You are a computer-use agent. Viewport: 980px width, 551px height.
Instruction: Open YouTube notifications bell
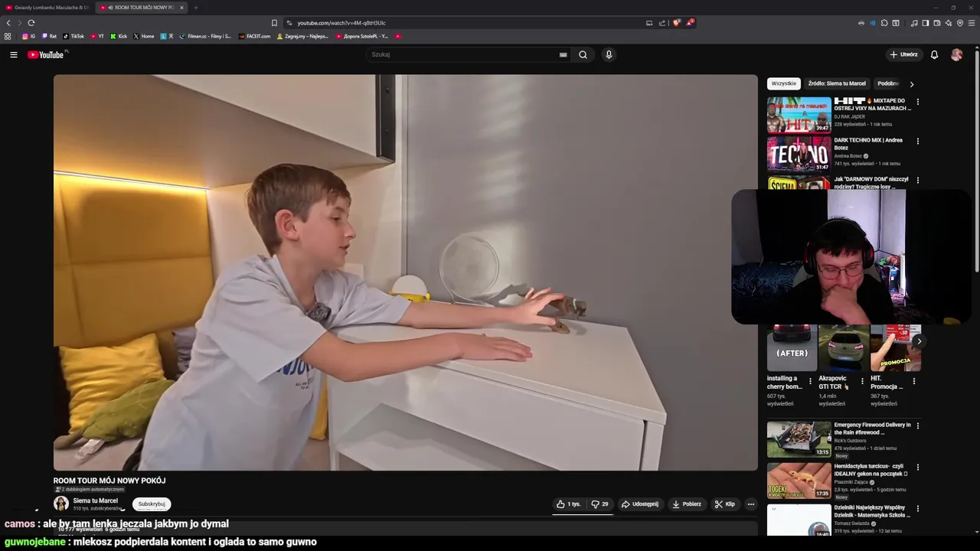(934, 54)
